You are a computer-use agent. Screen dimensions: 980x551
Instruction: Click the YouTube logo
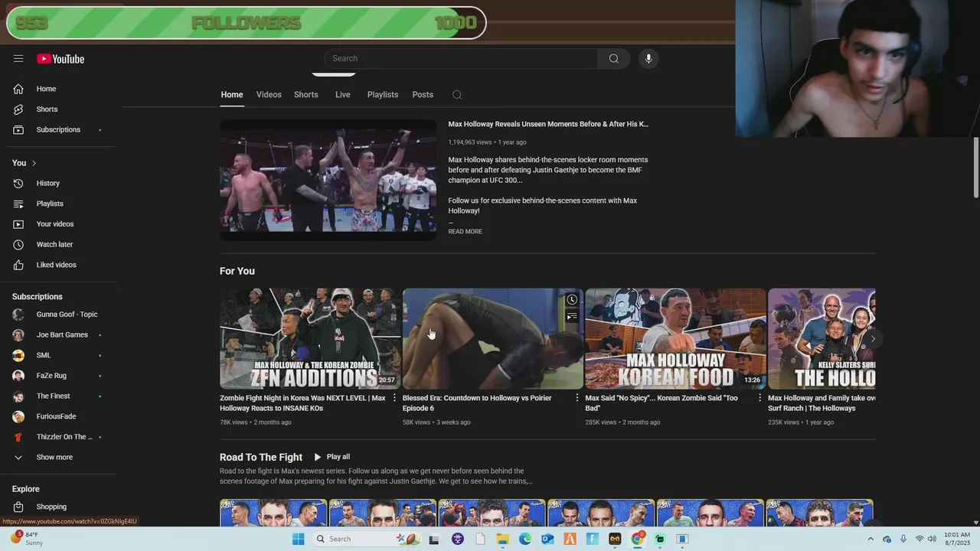[60, 59]
